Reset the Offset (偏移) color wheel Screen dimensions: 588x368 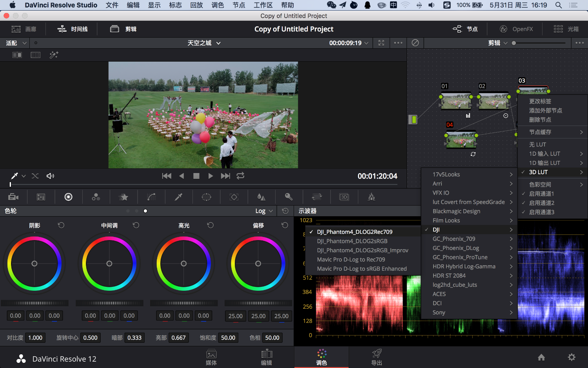(x=285, y=225)
